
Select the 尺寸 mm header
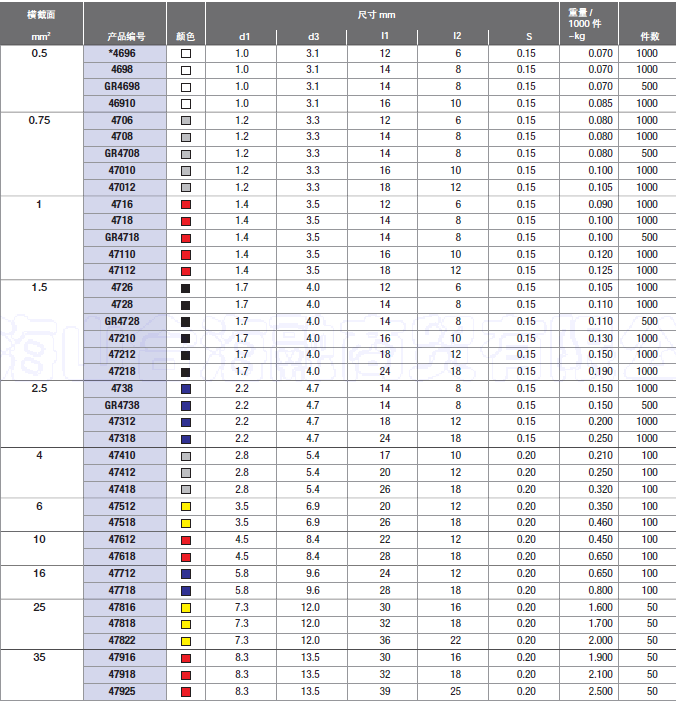382,15
